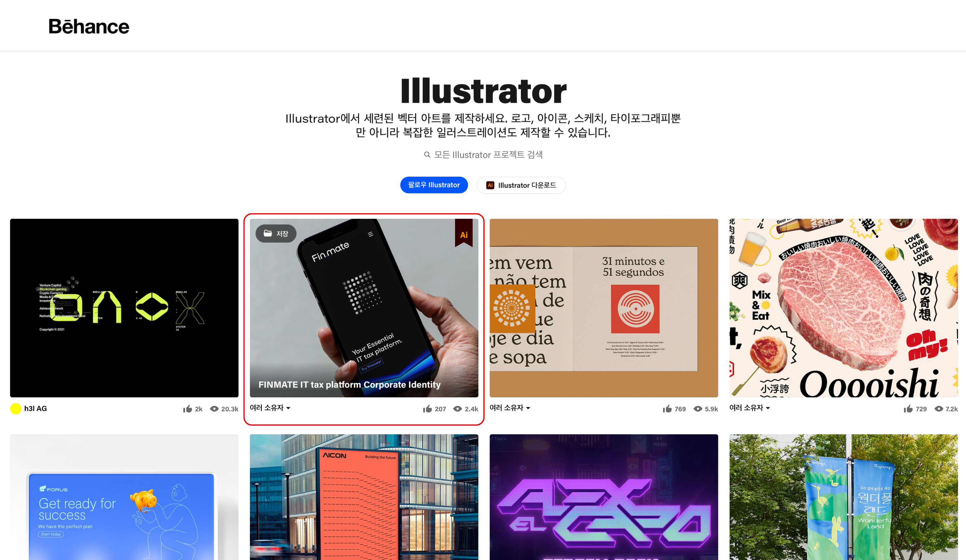Click thumbs-up icon next to 769

(x=667, y=409)
